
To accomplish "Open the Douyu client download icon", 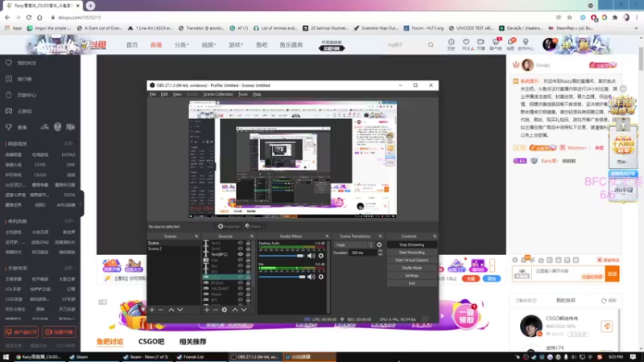I will [x=496, y=43].
